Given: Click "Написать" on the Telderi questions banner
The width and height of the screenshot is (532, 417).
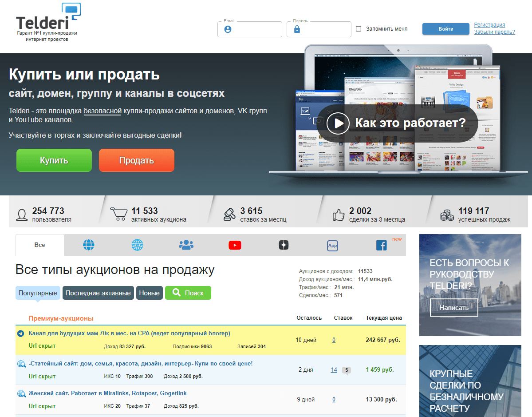Looking at the screenshot, I should (x=454, y=308).
